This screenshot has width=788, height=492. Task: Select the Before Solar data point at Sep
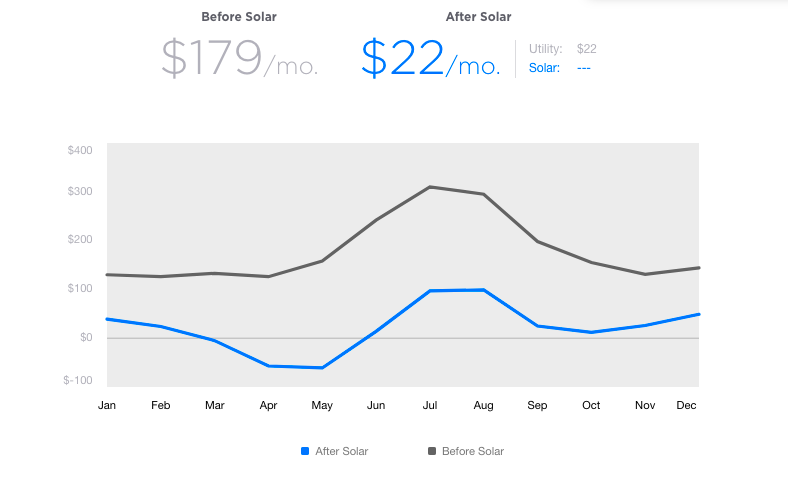538,241
